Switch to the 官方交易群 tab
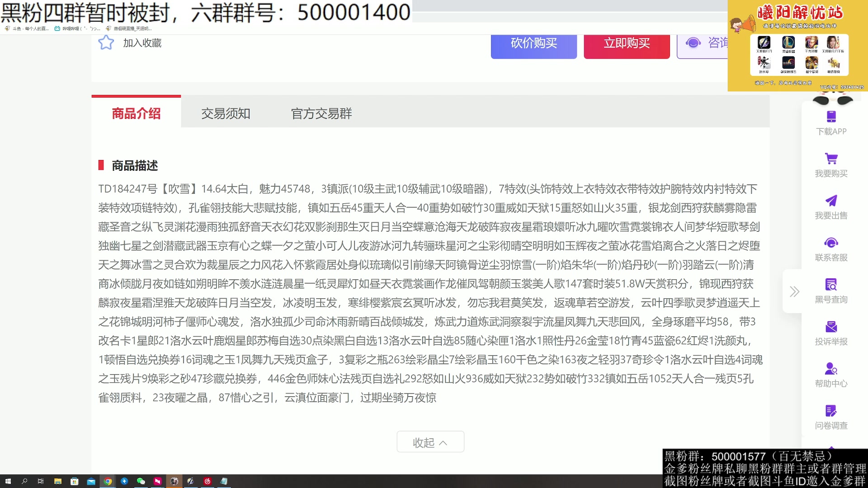This screenshot has height=488, width=868. pyautogui.click(x=321, y=113)
